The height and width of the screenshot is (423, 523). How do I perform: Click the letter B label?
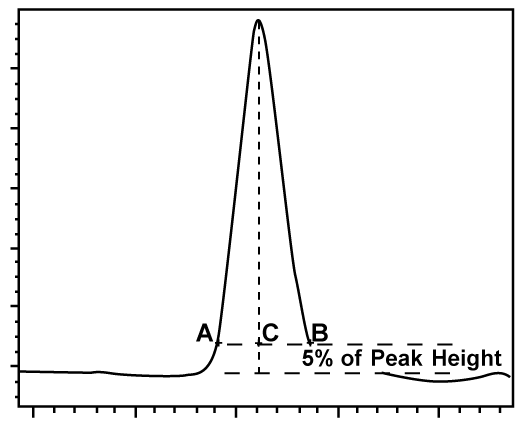point(320,333)
